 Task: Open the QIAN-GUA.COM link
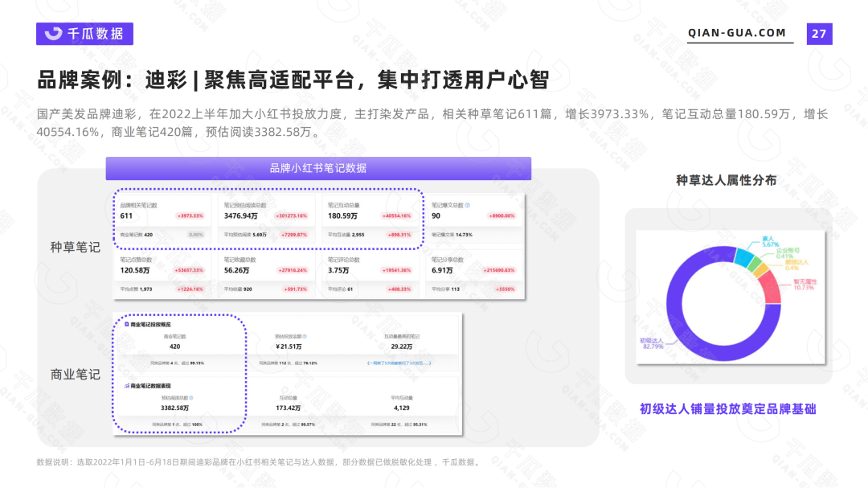(x=737, y=33)
